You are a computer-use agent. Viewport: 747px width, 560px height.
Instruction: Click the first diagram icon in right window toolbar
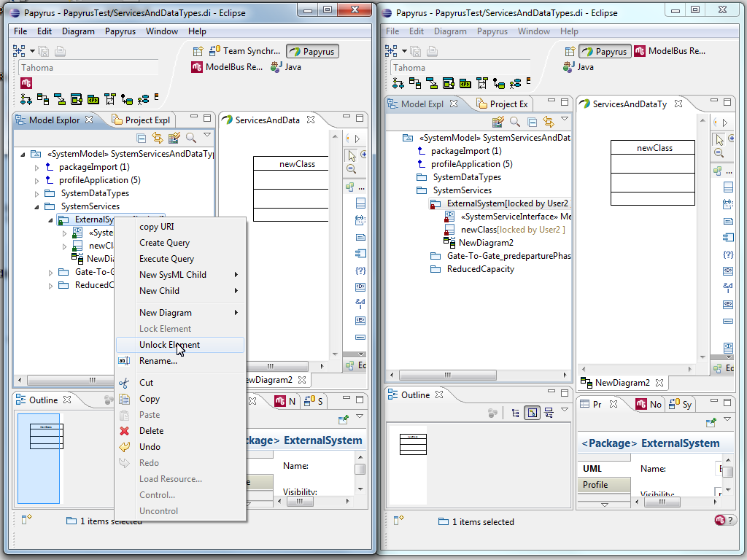pos(398,84)
